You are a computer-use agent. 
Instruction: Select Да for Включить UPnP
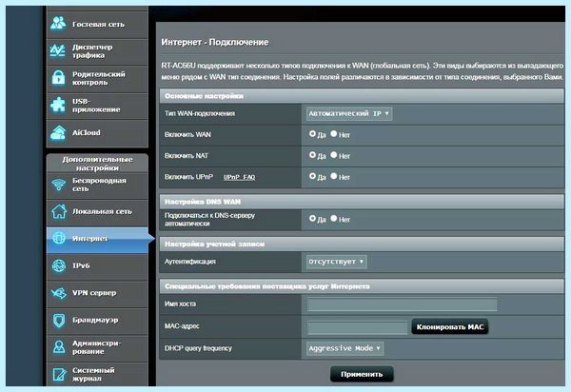pos(312,176)
